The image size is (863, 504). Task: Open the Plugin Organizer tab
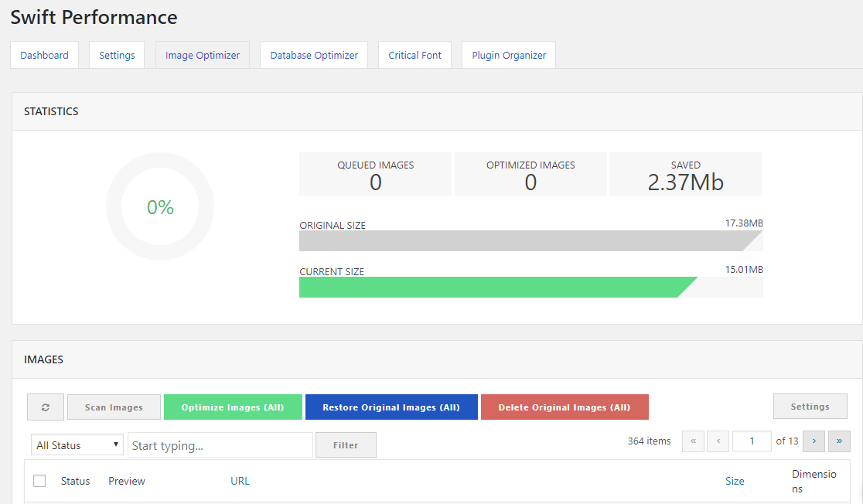[509, 56]
